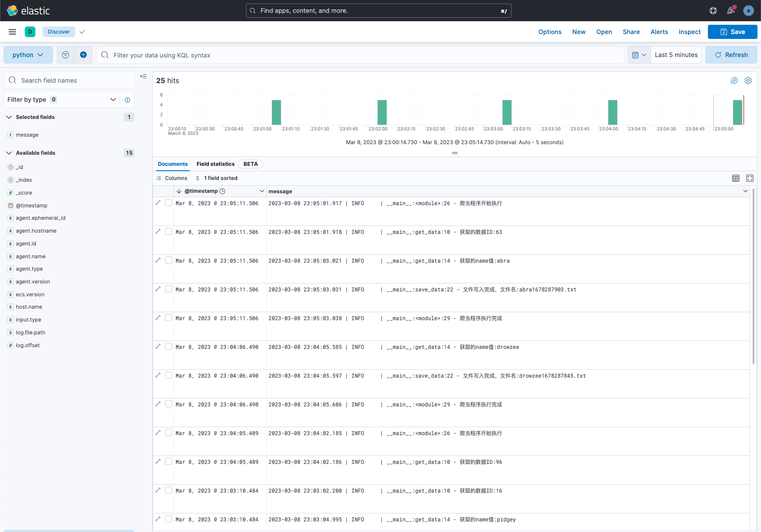
Task: Click New in the top menu
Action: (579, 32)
